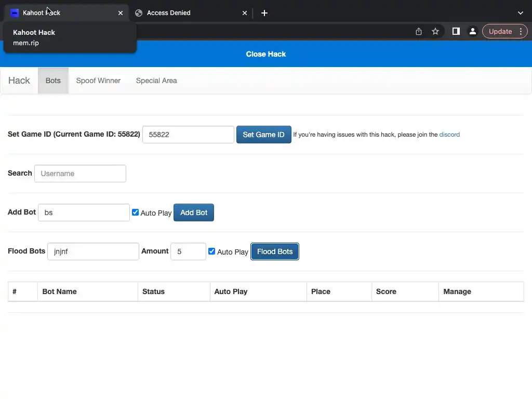The height and width of the screenshot is (399, 532).
Task: Focus the Flood Bots name field
Action: (x=93, y=251)
